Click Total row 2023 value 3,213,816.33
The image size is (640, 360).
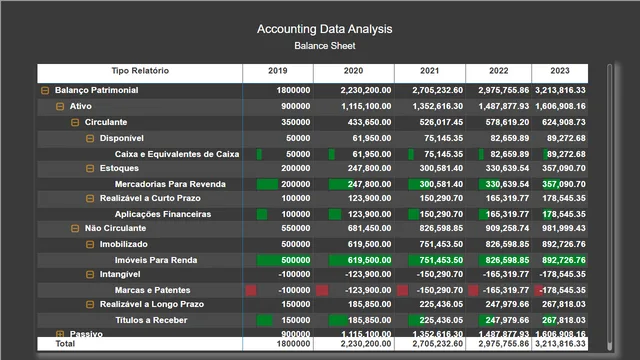pos(560,344)
